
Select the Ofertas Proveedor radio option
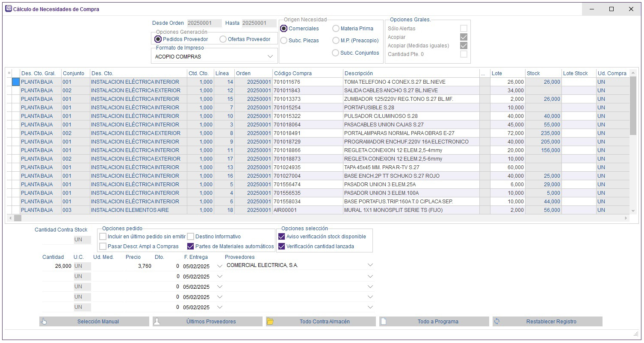(223, 39)
